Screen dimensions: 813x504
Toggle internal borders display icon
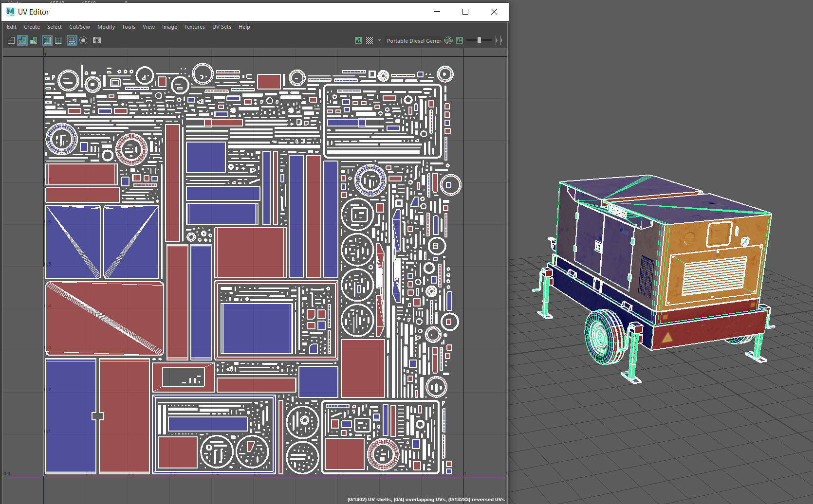click(x=58, y=40)
